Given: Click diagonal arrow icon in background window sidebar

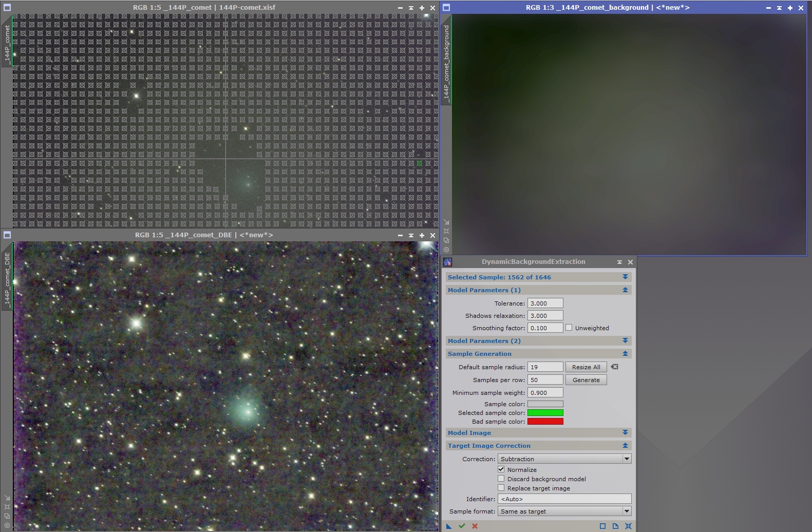Looking at the screenshot, I should point(446,222).
